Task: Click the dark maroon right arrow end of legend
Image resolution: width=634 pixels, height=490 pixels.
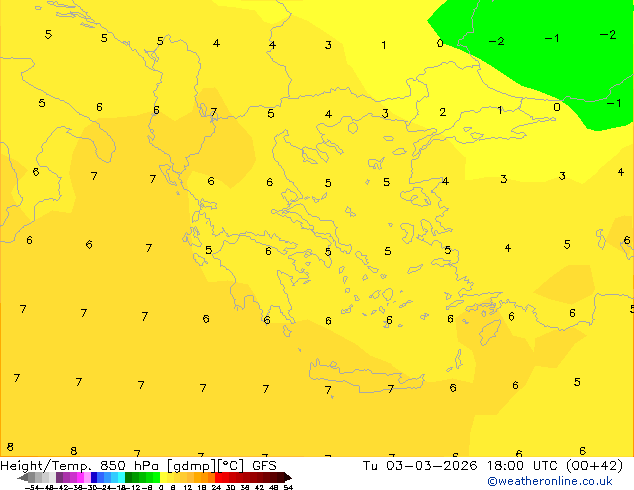Action: point(288,477)
